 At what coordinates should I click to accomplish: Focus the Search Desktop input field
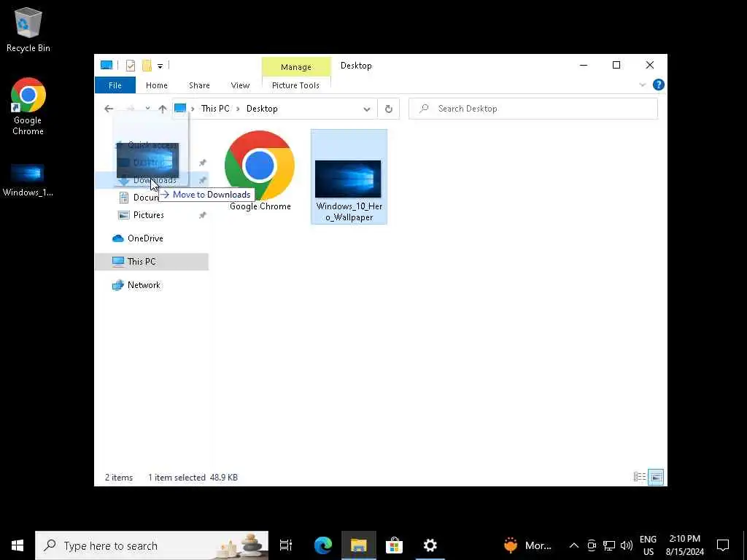[x=533, y=109]
